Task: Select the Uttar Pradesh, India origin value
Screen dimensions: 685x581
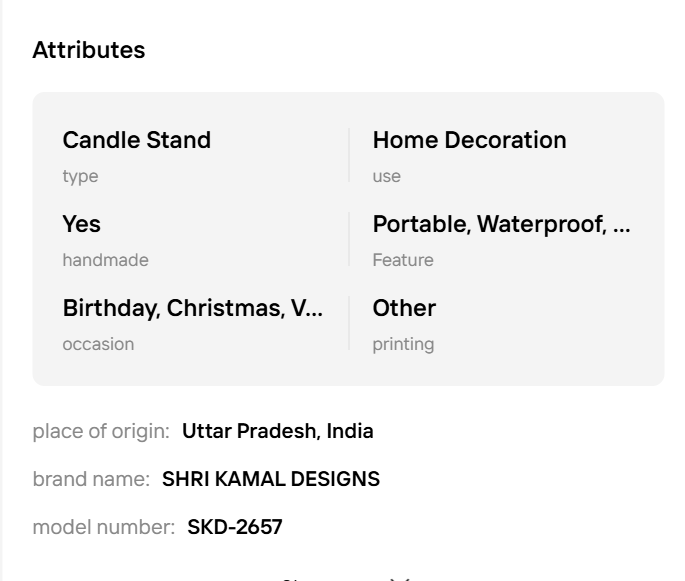Action: coord(277,432)
